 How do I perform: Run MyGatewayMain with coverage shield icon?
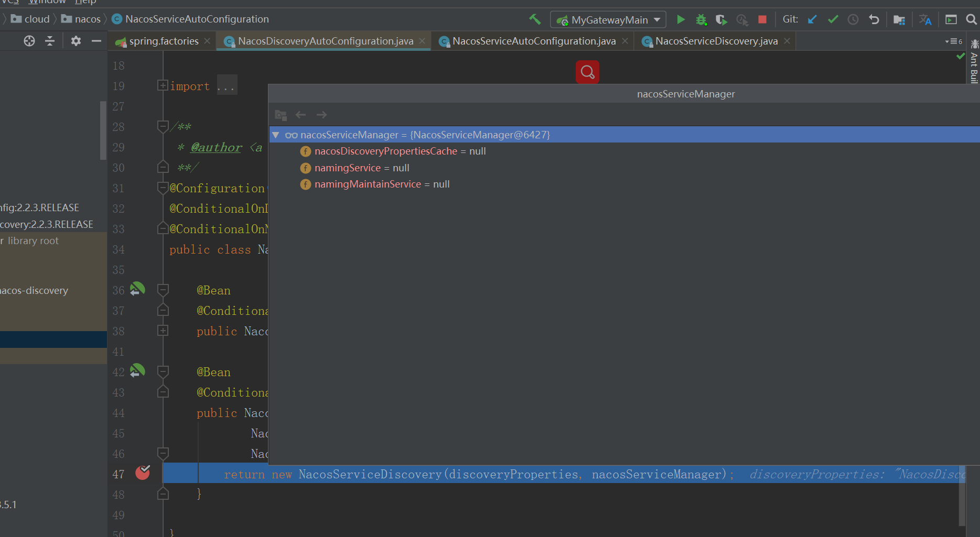pos(721,19)
